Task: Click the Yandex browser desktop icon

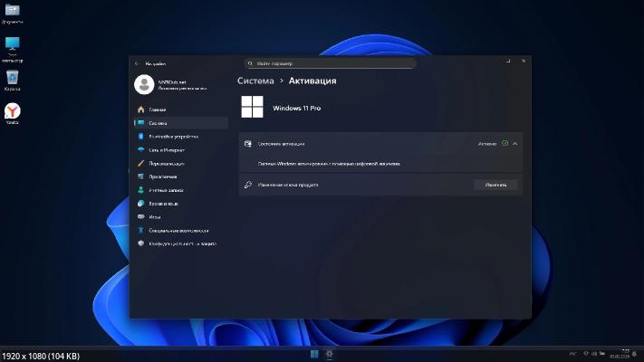Action: 13,112
